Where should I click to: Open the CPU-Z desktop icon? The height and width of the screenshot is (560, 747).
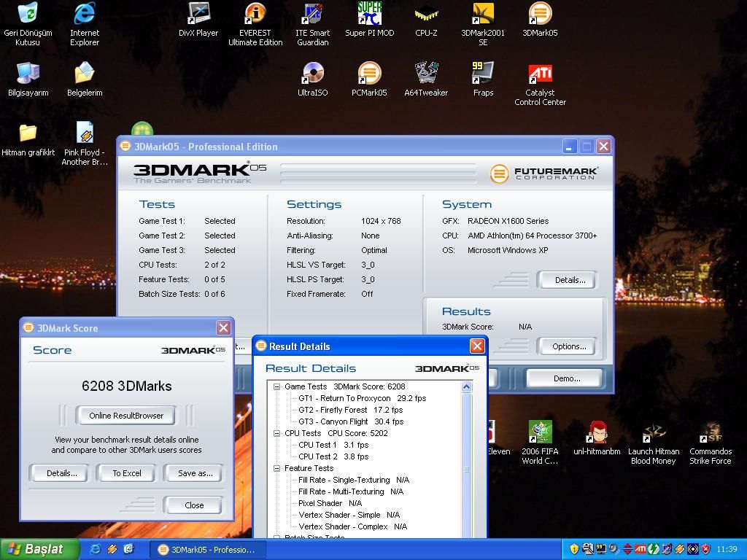426,20
